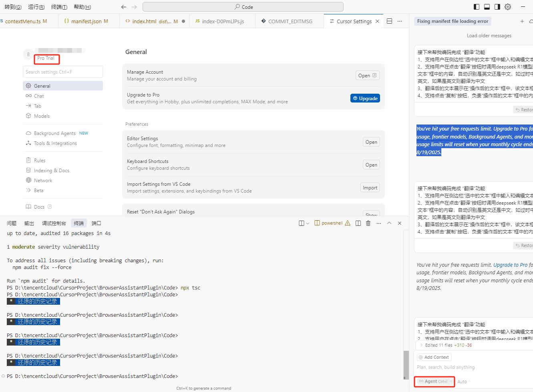The width and height of the screenshot is (533, 392).
Task: Click the navigate back arrow
Action: 124,7
